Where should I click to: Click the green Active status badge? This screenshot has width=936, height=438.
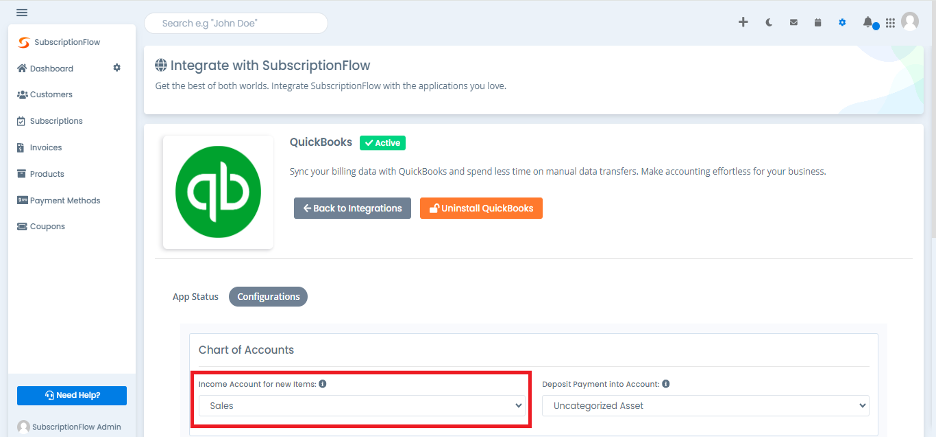(x=383, y=143)
